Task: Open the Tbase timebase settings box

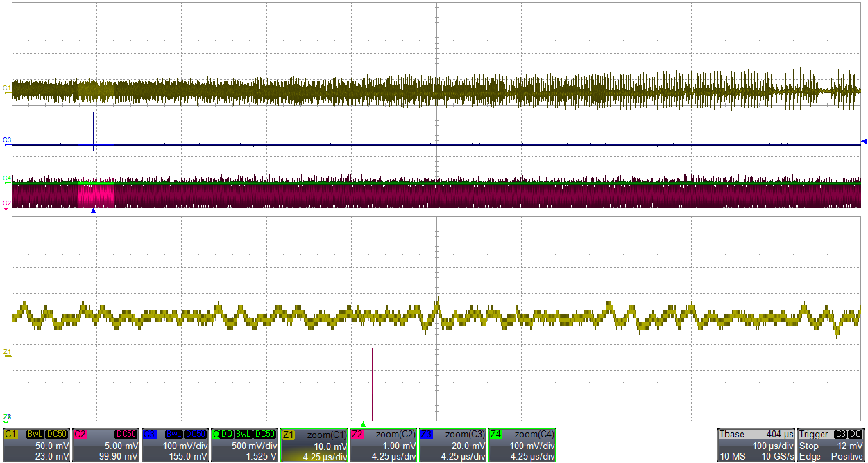Action: point(756,445)
